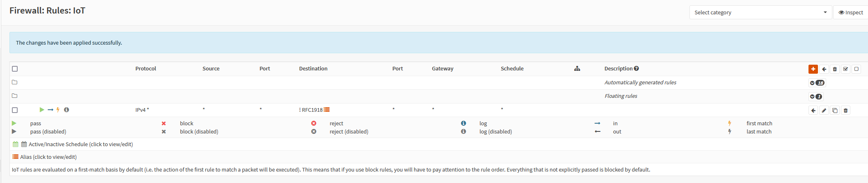Click the enable selected rules checked-box button
This screenshot has width=868, height=183.
[x=845, y=69]
